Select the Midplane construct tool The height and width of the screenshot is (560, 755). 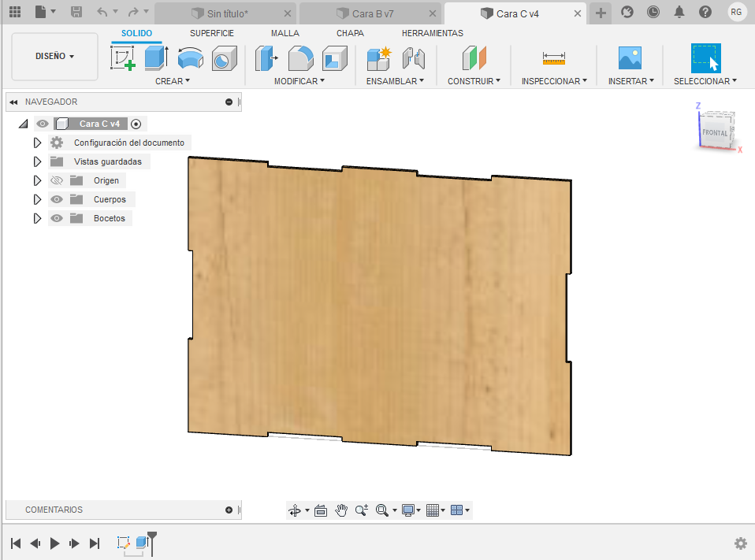pos(474,59)
